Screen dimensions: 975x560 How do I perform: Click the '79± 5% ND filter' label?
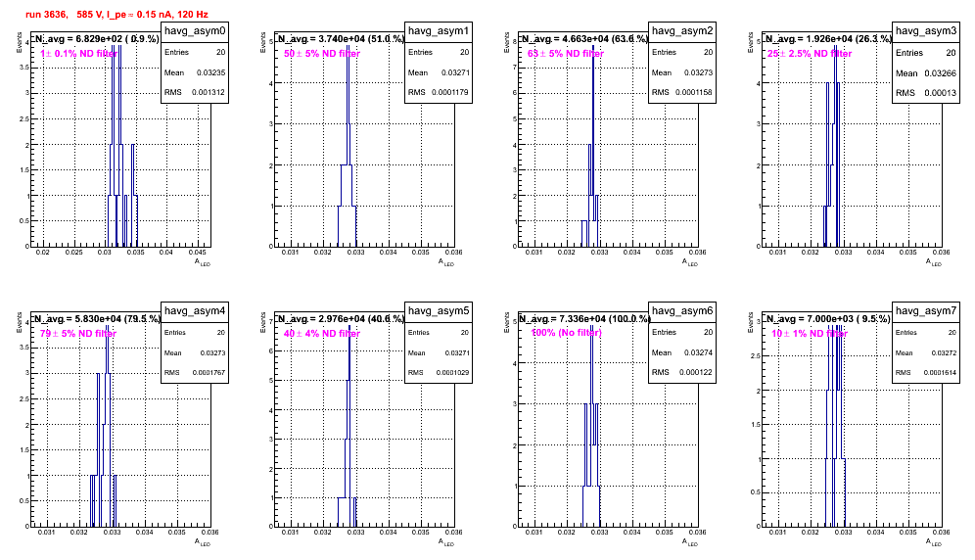(78, 334)
